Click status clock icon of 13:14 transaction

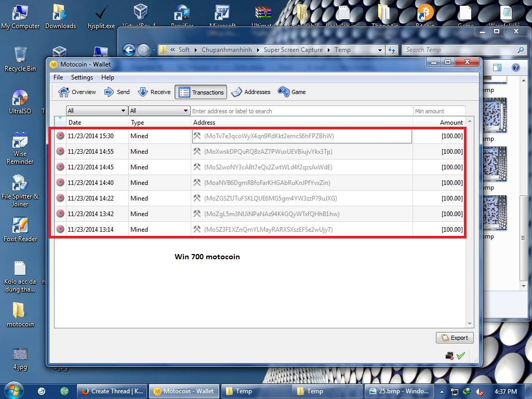pyautogui.click(x=60, y=229)
